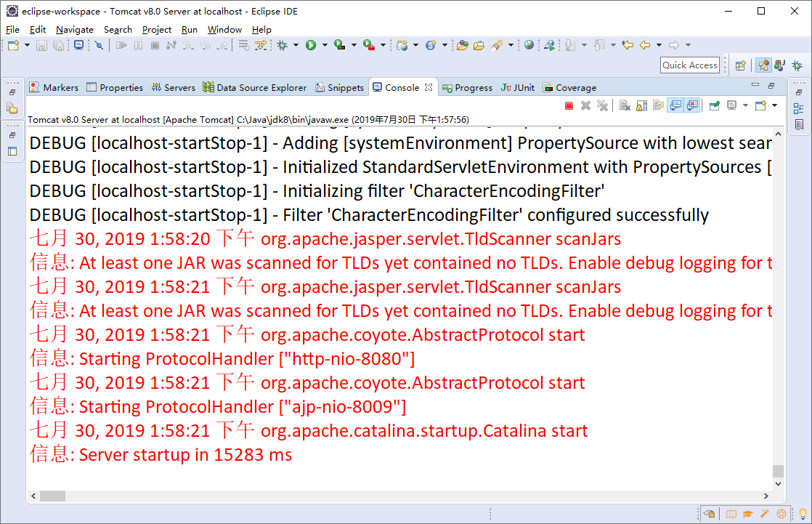Clear the Console output
Screen dimensions: 812x524
point(625,105)
